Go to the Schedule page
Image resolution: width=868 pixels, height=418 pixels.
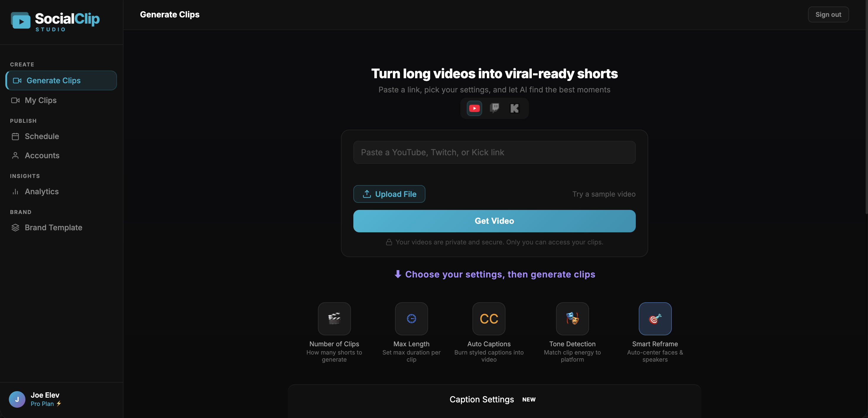[x=61, y=136]
